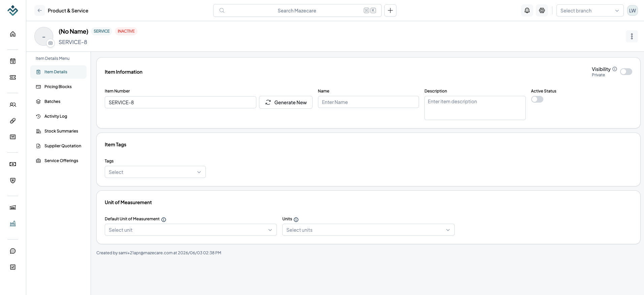The width and height of the screenshot is (644, 295).
Task: Click the item avatar placeholder
Action: [44, 36]
